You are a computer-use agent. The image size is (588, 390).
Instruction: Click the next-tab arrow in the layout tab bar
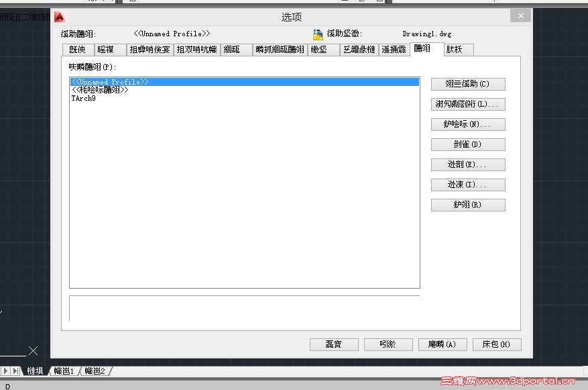[5, 371]
